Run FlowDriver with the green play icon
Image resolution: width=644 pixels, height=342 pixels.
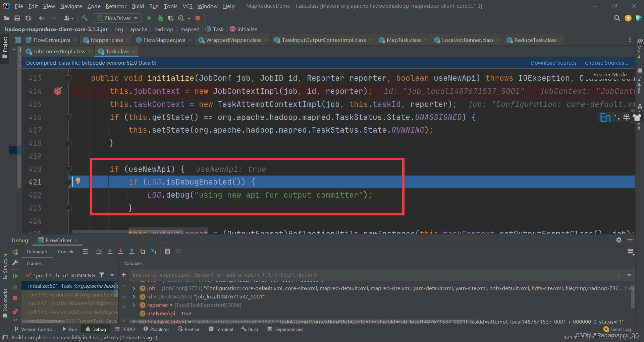pos(150,18)
